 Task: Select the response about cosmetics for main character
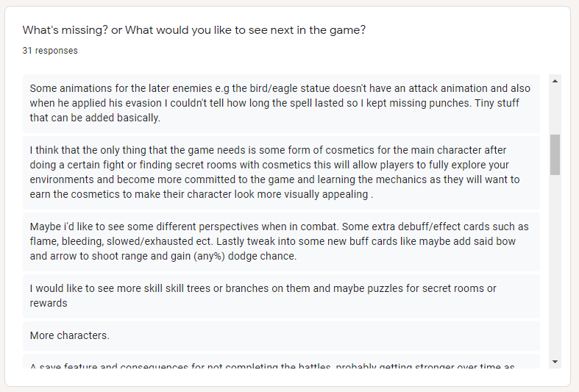click(x=281, y=172)
